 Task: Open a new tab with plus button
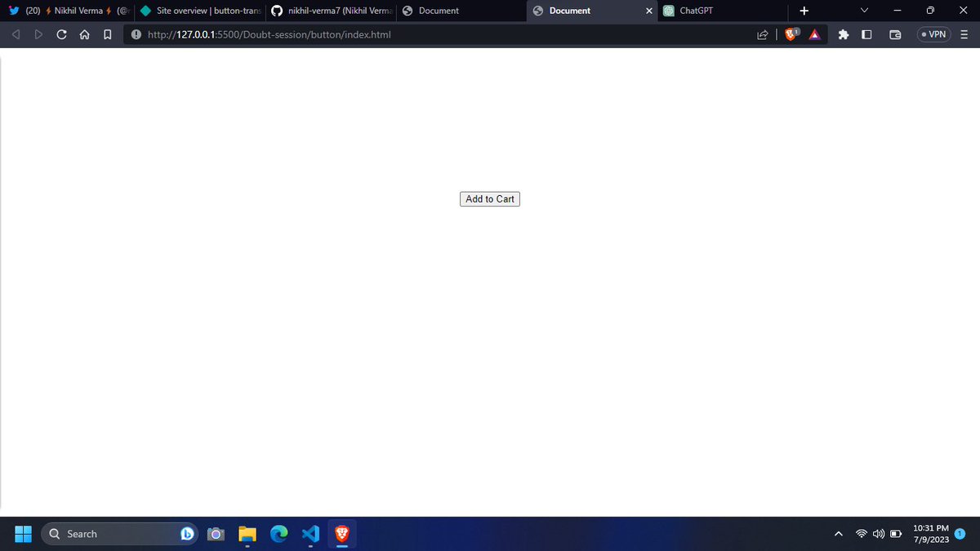(804, 11)
